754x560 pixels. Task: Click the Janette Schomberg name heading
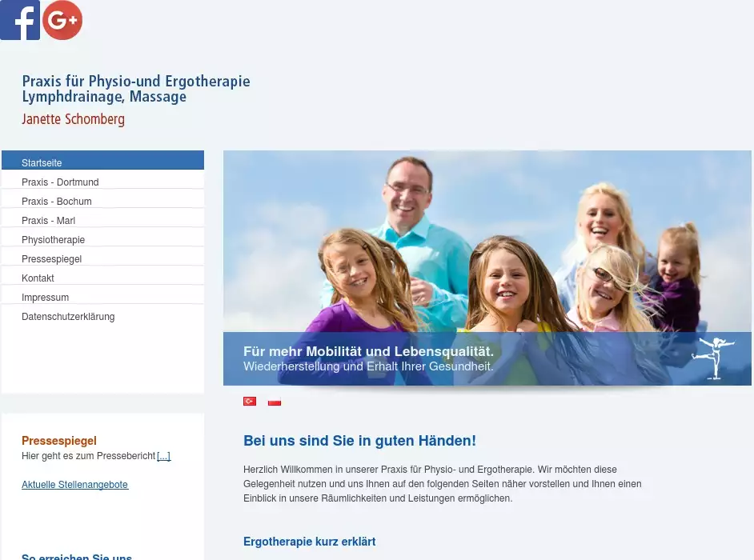coord(73,120)
